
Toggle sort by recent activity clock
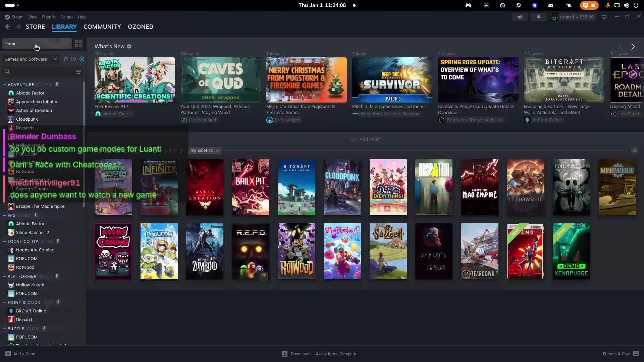(x=73, y=59)
